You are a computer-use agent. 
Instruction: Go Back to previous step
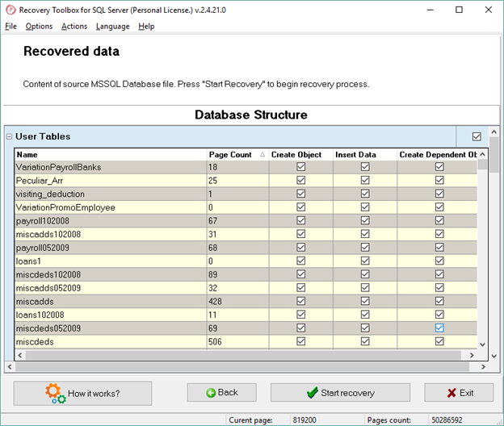[222, 392]
